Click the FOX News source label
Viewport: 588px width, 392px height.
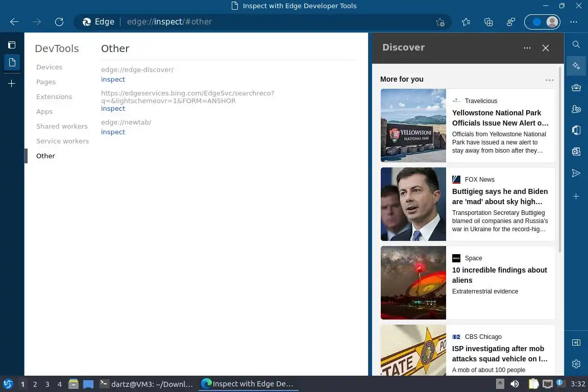480,180
